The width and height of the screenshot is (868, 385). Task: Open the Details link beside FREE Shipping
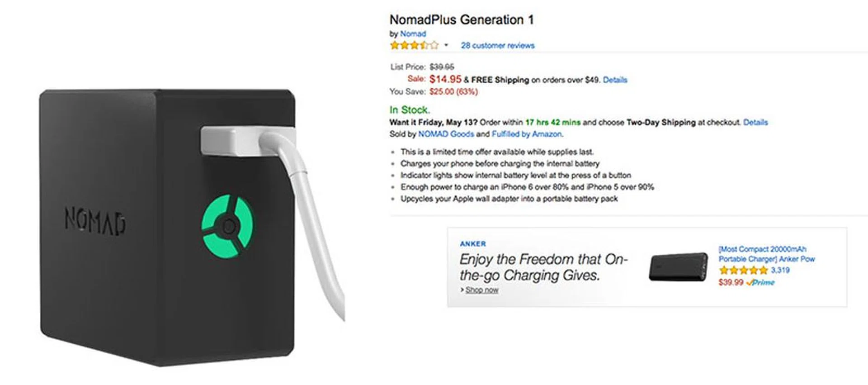(615, 80)
